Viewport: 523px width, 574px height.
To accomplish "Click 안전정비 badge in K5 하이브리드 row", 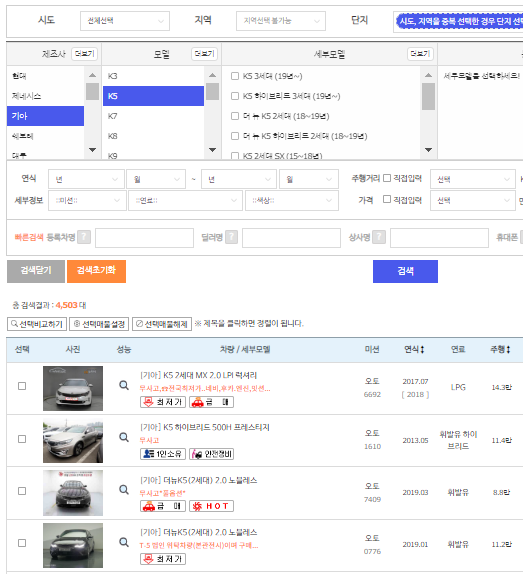I will tap(212, 454).
